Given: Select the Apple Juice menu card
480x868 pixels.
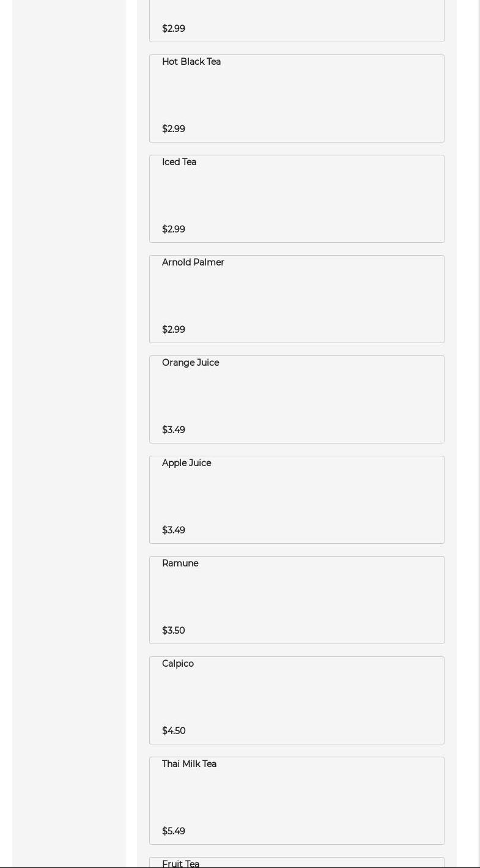Looking at the screenshot, I should (297, 500).
